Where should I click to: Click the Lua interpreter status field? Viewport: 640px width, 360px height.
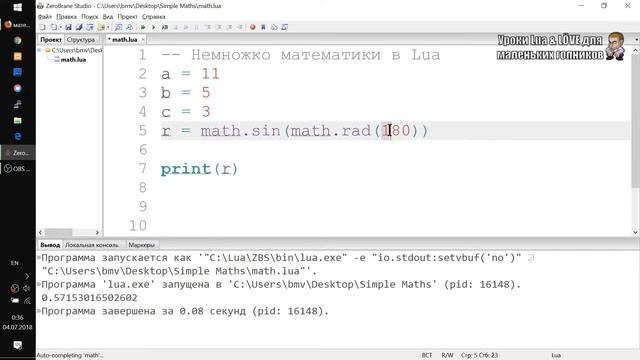click(x=556, y=356)
